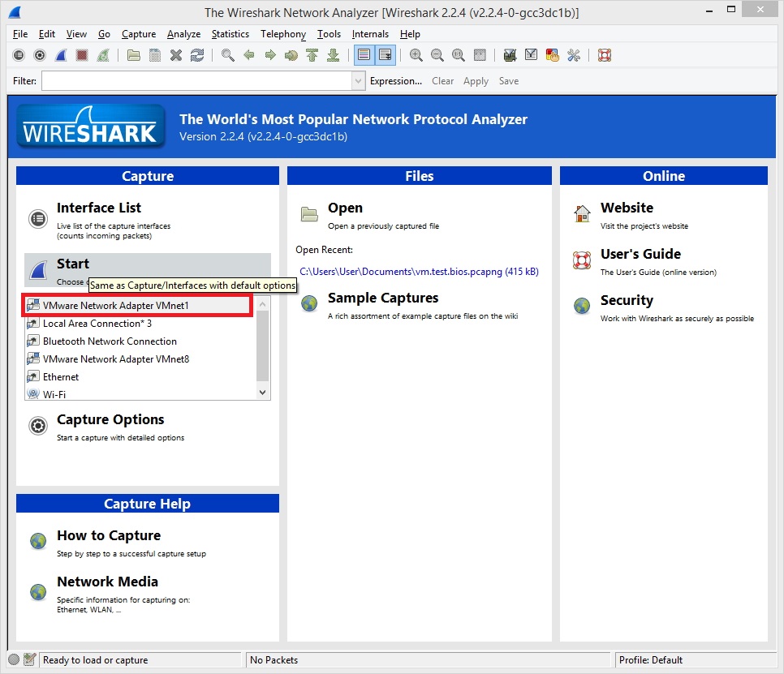Open the File menu
The width and height of the screenshot is (784, 674).
coord(20,34)
